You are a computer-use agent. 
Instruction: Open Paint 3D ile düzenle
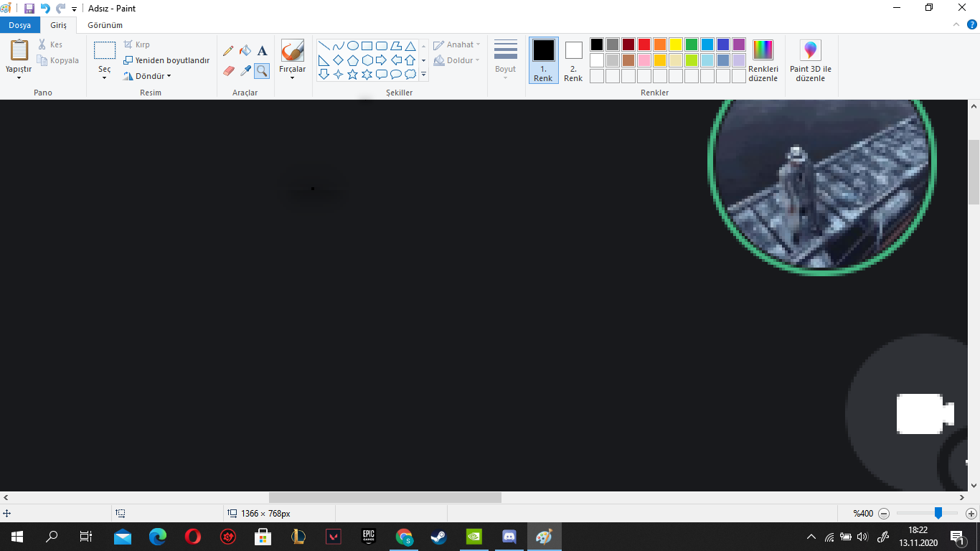tap(811, 61)
